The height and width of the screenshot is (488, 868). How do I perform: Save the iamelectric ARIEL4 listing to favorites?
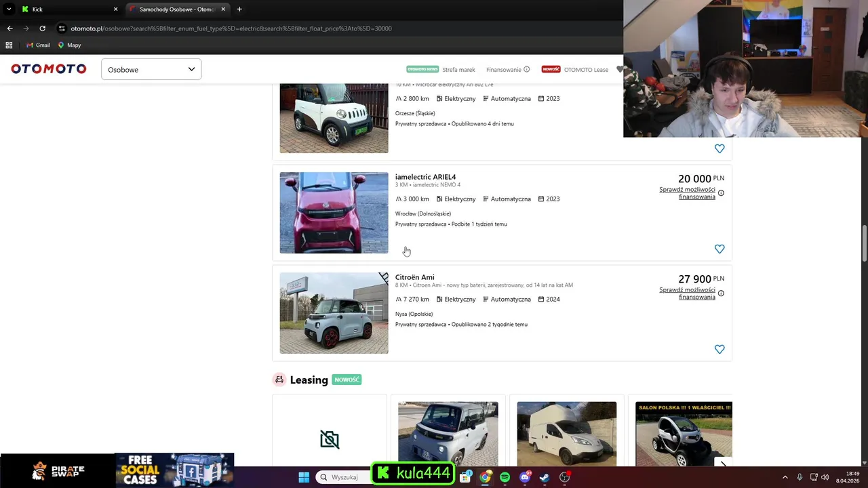(719, 249)
